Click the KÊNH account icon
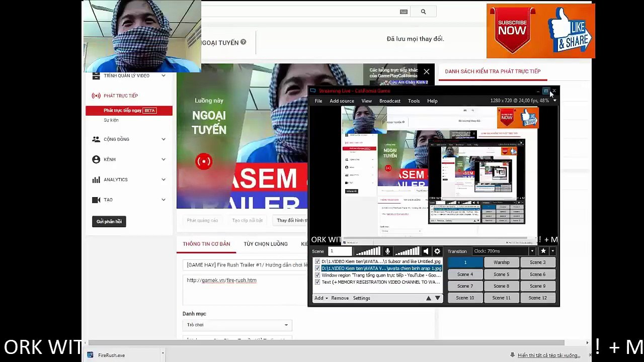Image resolution: width=644 pixels, height=362 pixels. pos(96,159)
